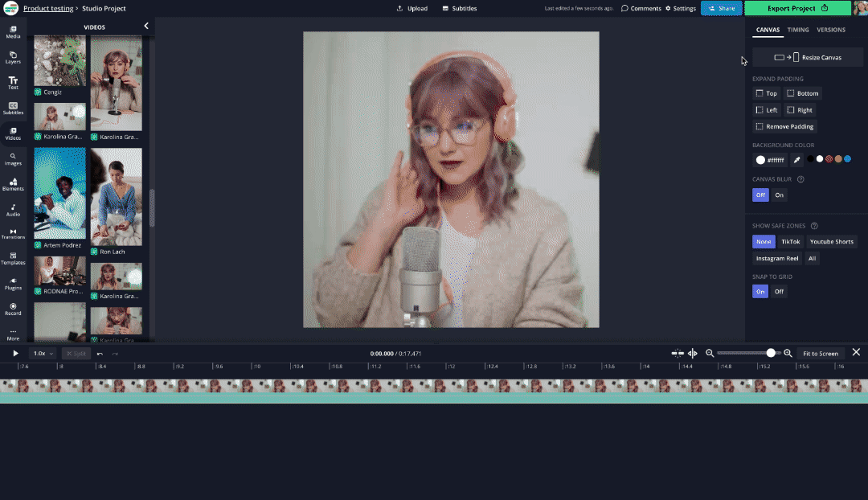Click the zoom out magnifier icon

[710, 354]
